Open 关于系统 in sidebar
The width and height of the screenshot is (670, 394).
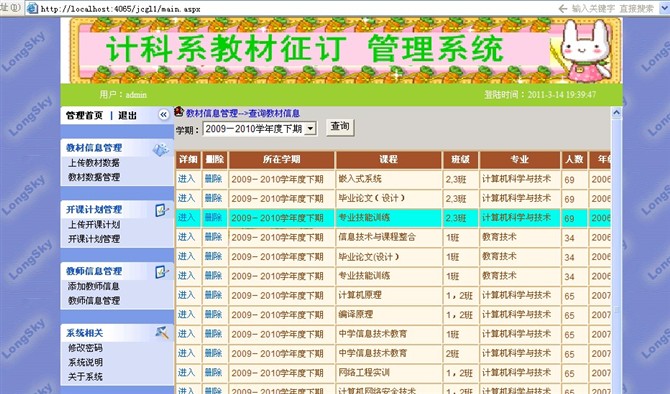click(x=85, y=376)
